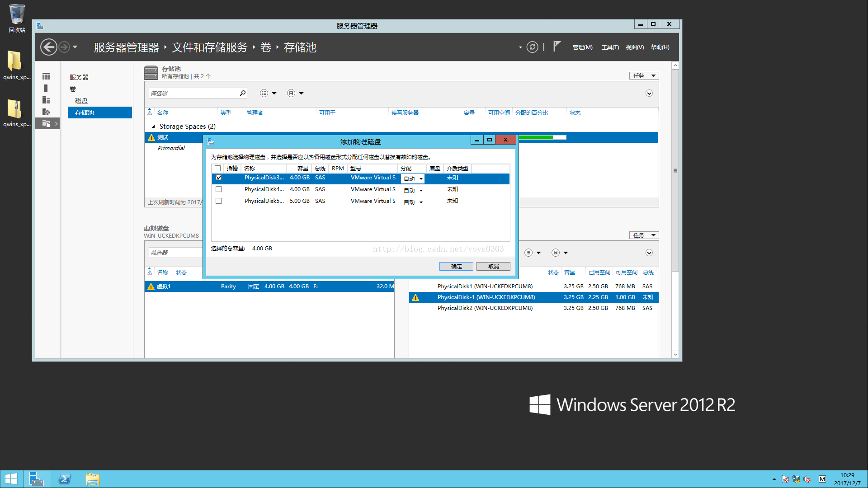The height and width of the screenshot is (488, 868).
Task: Expand the physical disks tile chevron
Action: (x=649, y=253)
